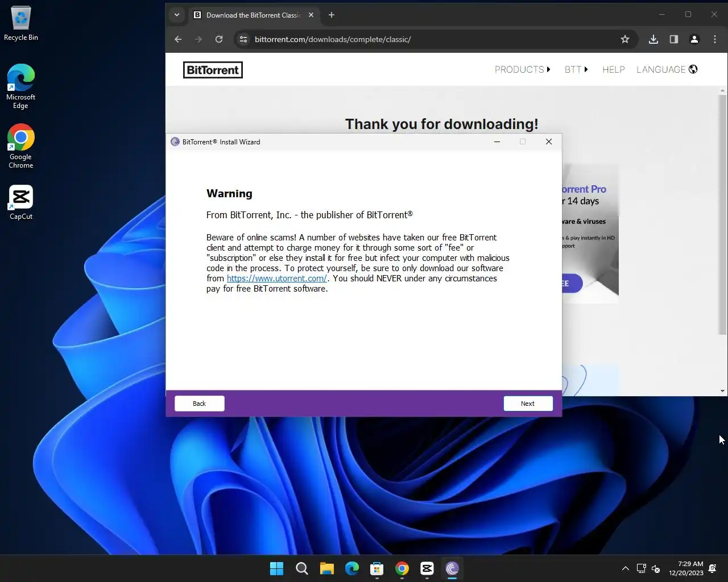Toggle Chrome side panel
This screenshot has height=582, width=728.
pyautogui.click(x=674, y=39)
